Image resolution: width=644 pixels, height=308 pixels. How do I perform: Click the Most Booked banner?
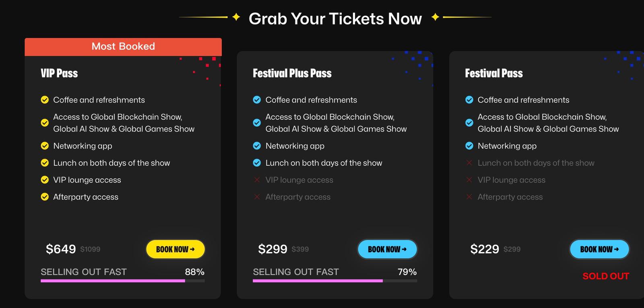123,47
